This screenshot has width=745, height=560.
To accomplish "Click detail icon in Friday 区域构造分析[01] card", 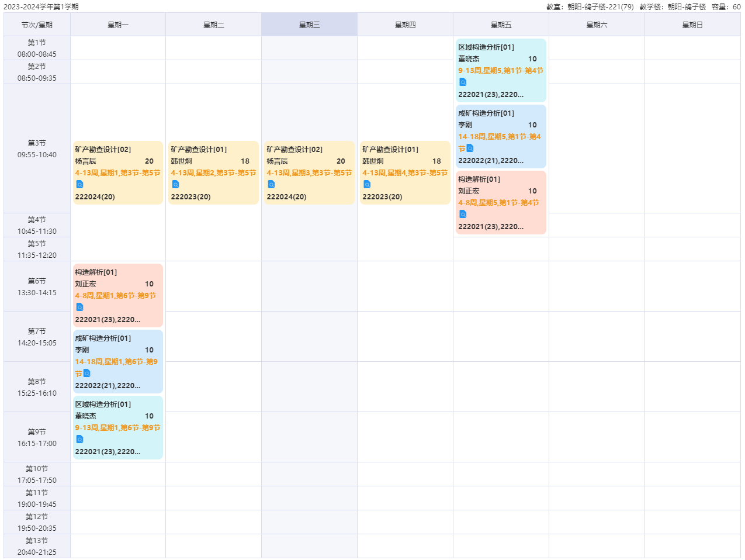I will 463,82.
